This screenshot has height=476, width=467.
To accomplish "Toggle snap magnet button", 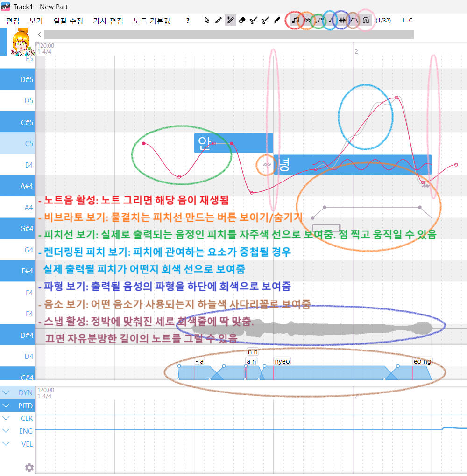I will click(366, 21).
